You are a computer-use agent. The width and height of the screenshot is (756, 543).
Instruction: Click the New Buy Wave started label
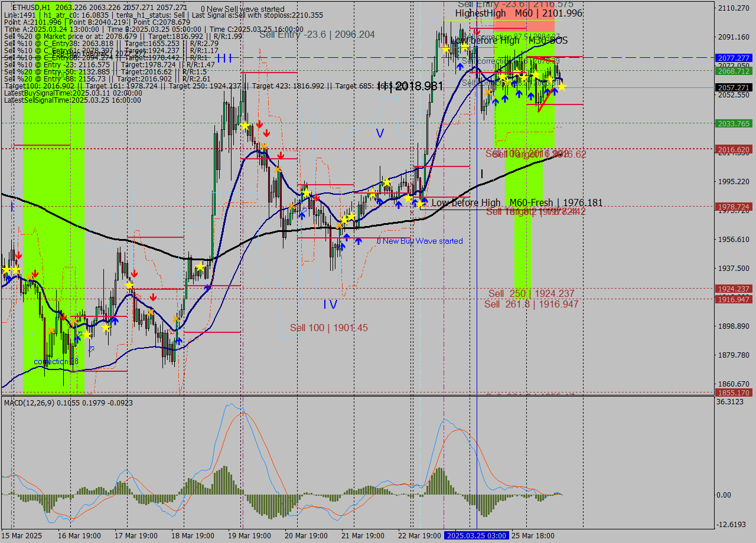421,241
